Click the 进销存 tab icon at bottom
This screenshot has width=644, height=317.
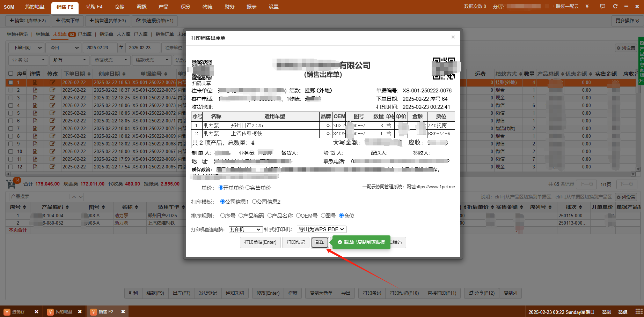click(7, 312)
